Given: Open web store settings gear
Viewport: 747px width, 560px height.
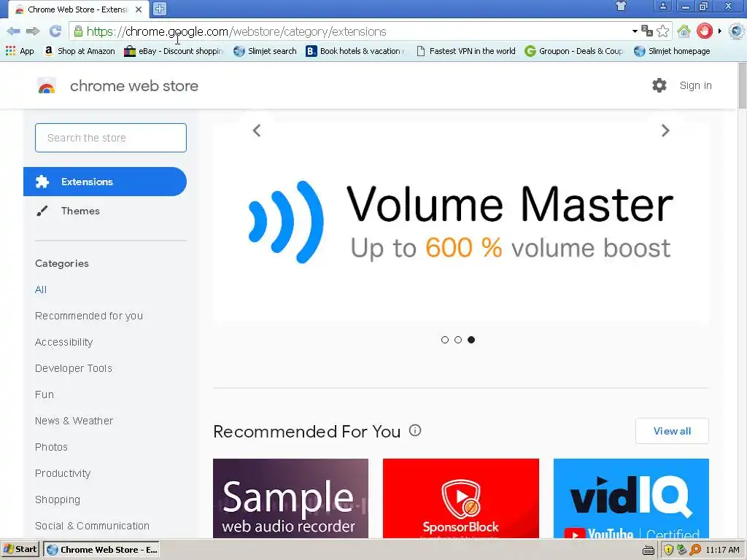Looking at the screenshot, I should (659, 85).
